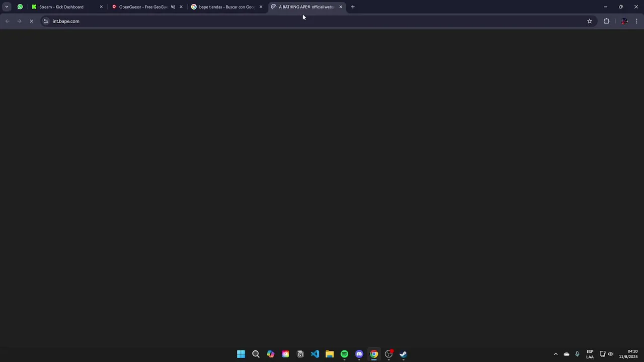Viewport: 644px width, 362px height.
Task: View site information icon in address bar
Action: [x=46, y=21]
